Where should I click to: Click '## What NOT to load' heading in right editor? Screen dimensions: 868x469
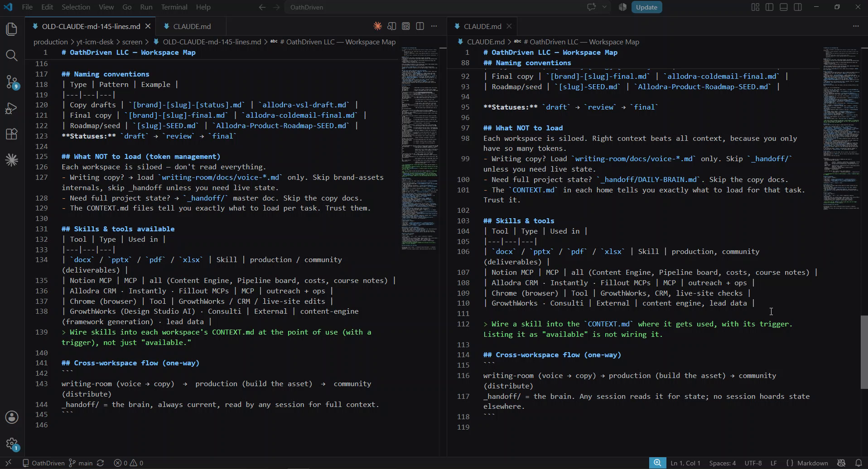[523, 128]
